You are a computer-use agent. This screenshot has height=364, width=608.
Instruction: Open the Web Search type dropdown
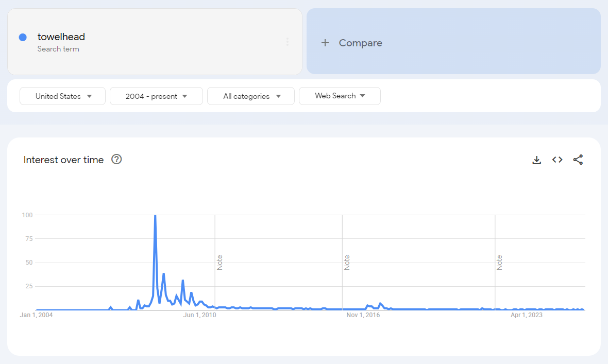tap(340, 96)
